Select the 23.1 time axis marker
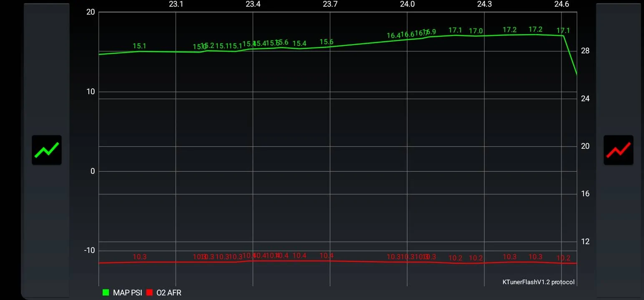The image size is (644, 300). 176,4
